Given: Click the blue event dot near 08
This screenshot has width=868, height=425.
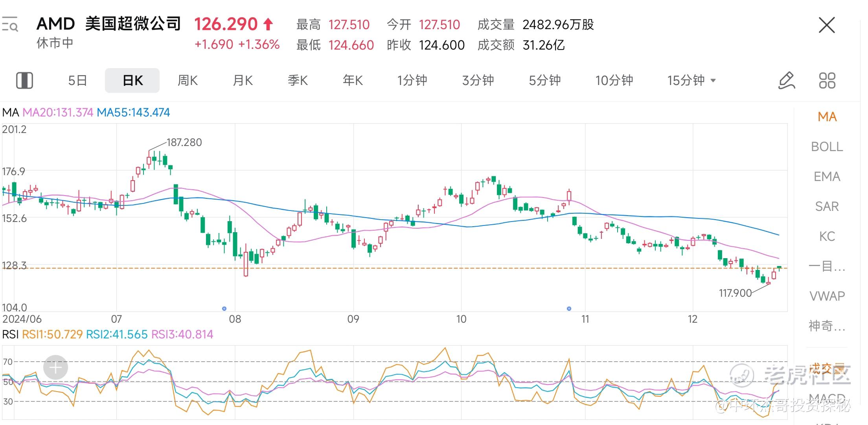Looking at the screenshot, I should coord(224,309).
